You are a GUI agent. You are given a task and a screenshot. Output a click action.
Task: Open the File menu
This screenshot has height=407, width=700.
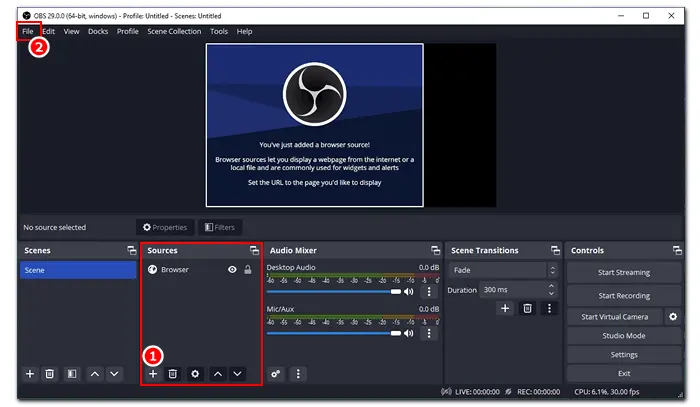(x=28, y=31)
